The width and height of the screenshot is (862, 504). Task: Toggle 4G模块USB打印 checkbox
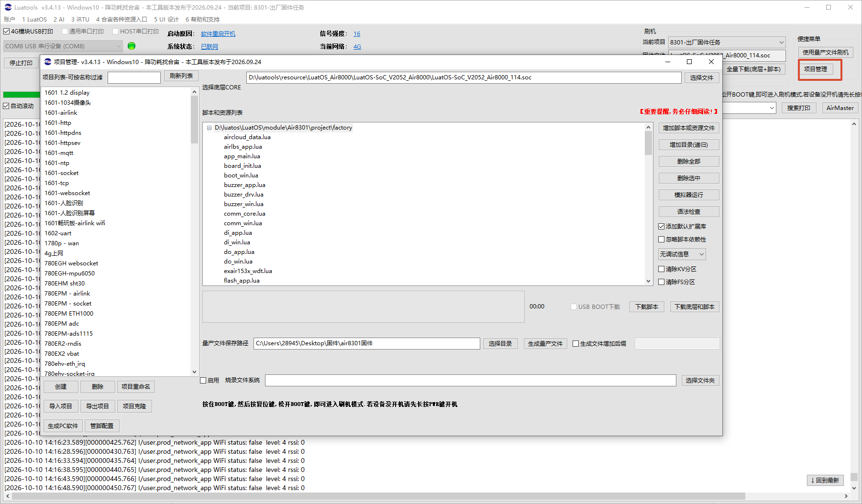6,32
